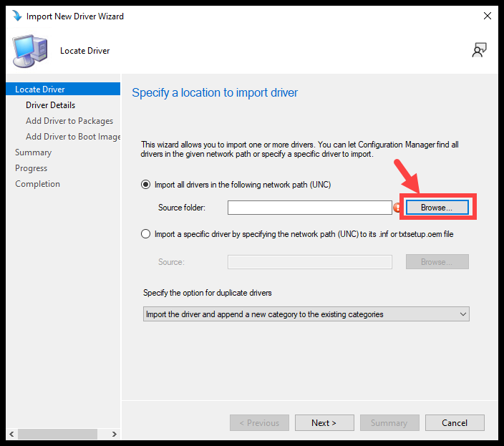The width and height of the screenshot is (504, 446).
Task: Select Add Driver to Boot Images step
Action: tap(73, 137)
